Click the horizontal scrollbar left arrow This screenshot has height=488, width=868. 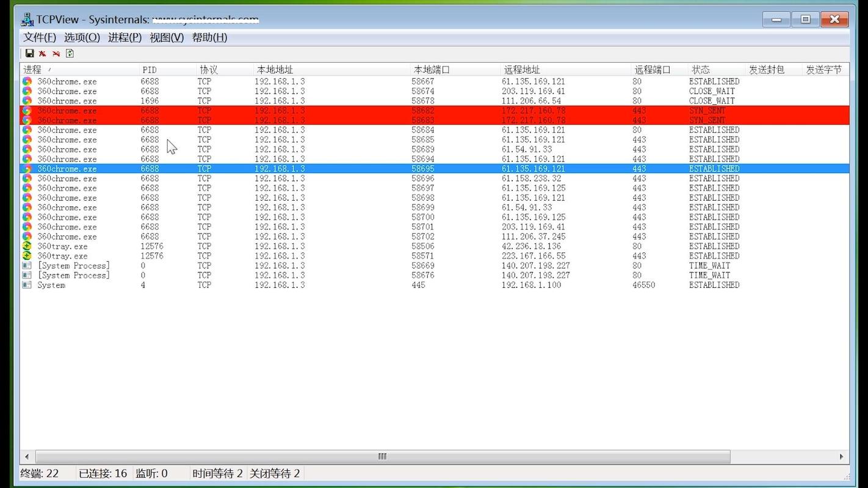pos(27,456)
